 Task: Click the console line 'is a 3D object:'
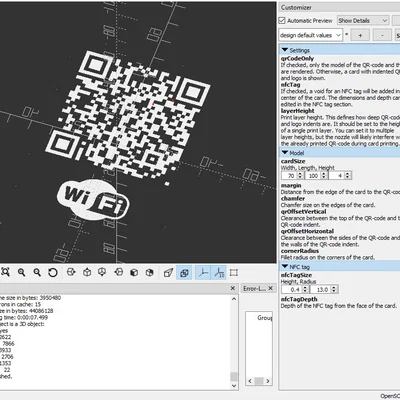click(22, 324)
